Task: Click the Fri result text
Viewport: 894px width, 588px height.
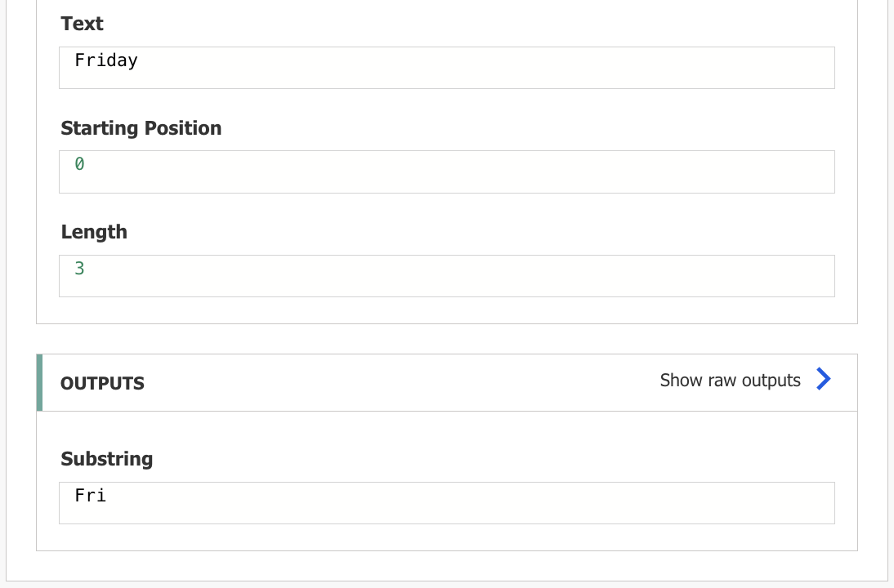Action: 90,495
